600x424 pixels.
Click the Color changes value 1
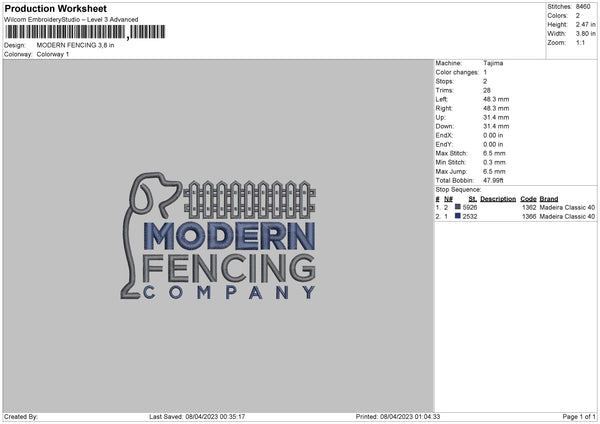(x=485, y=72)
